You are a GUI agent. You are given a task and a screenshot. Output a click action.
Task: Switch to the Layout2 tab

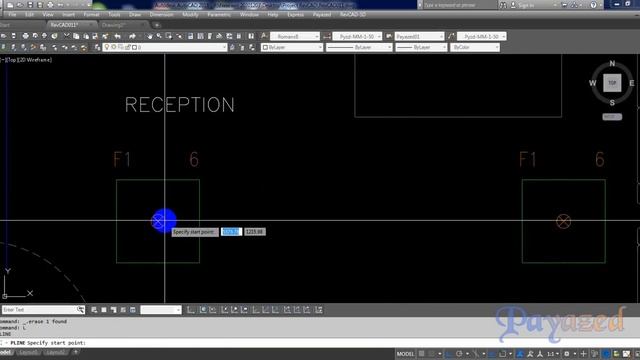[55, 352]
